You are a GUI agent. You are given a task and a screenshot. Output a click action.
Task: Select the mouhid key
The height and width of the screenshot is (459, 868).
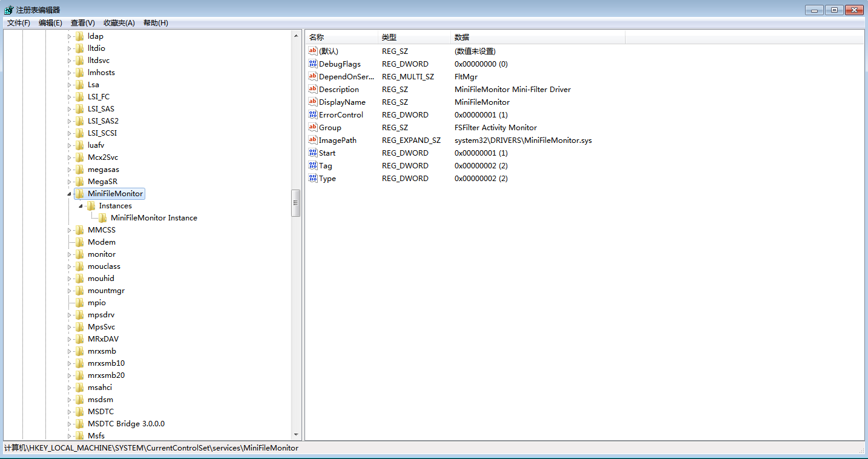point(101,279)
